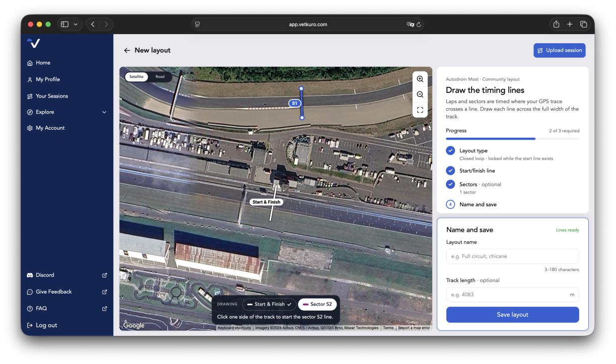Viewport: 616px width, 364px height.
Task: Focus the Track length field
Action: pyautogui.click(x=512, y=295)
